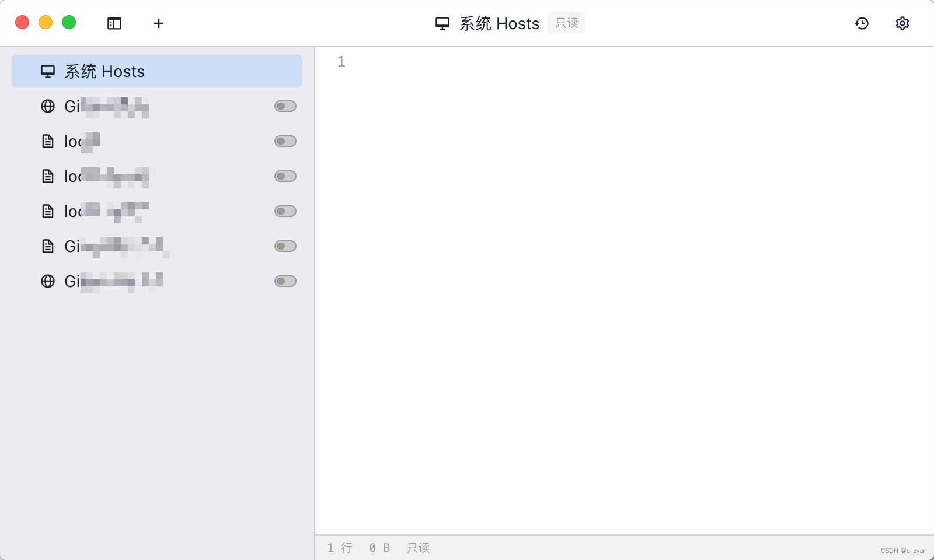Click the line number 1 in the gutter

[x=341, y=61]
